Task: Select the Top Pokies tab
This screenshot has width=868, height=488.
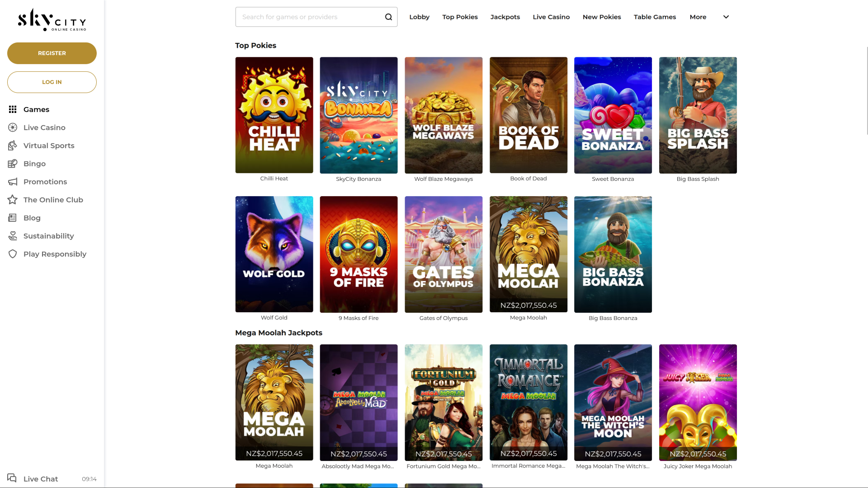Action: [x=460, y=17]
